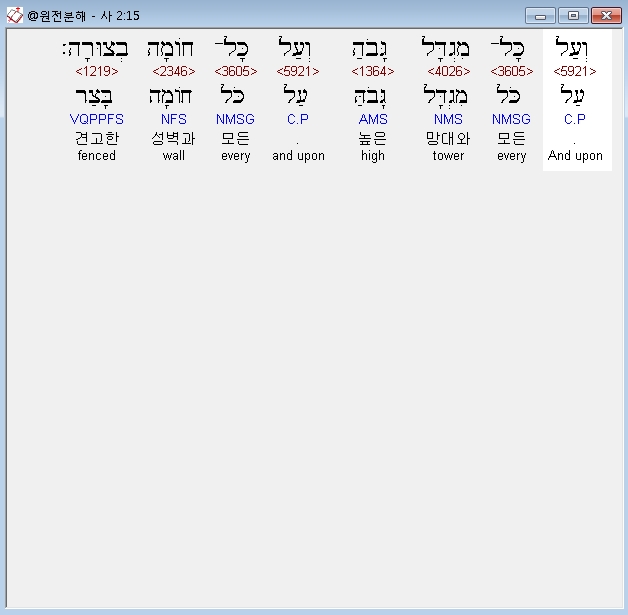Click the English gloss 'high'

click(373, 156)
